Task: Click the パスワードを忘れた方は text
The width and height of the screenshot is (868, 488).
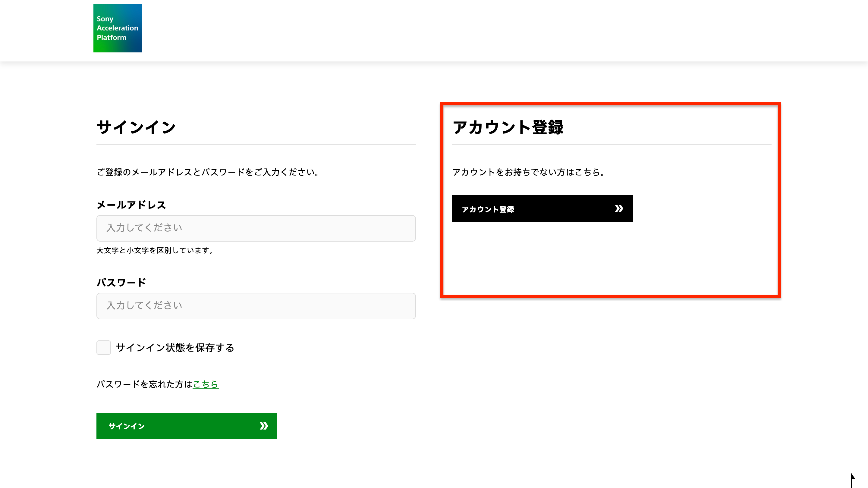Action: point(144,384)
